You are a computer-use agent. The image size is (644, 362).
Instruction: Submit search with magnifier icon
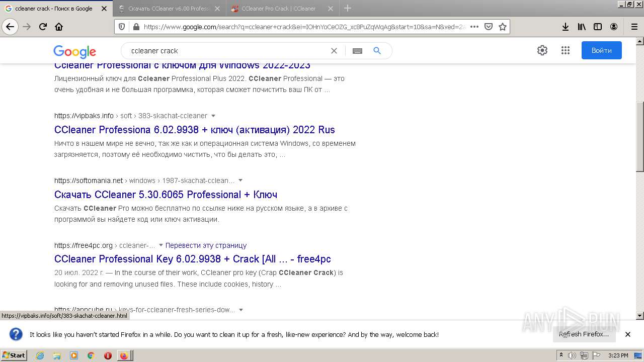377,51
